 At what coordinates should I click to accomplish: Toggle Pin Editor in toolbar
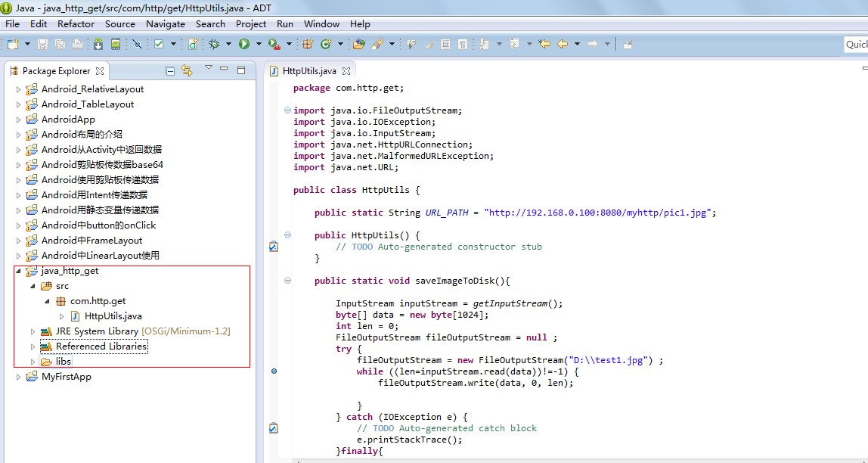[628, 45]
